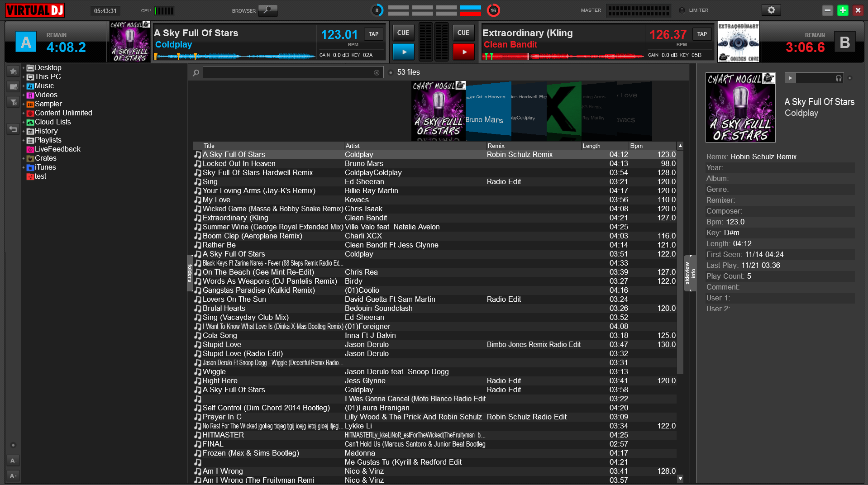Start prelisten with the info panel play icon
The width and height of the screenshot is (868, 485).
click(x=790, y=78)
